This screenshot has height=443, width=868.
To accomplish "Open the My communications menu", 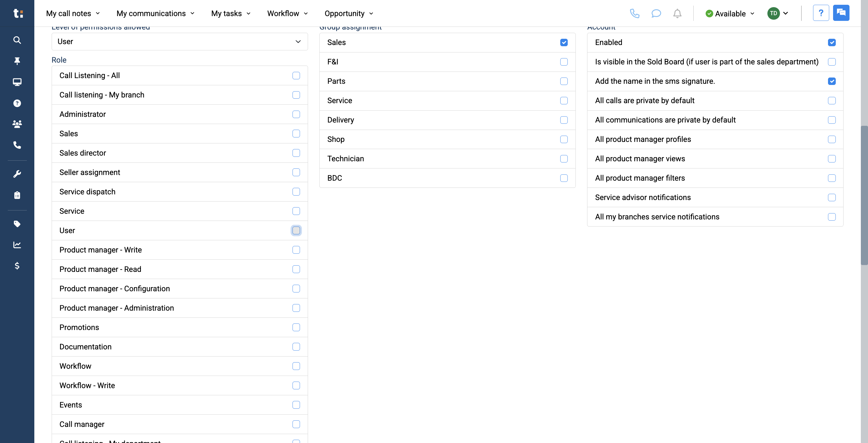I will (x=155, y=13).
